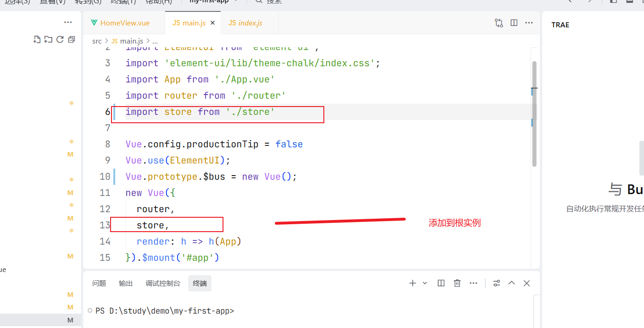This screenshot has height=328, width=644.
Task: Split the terminal panel
Action: pos(440,283)
